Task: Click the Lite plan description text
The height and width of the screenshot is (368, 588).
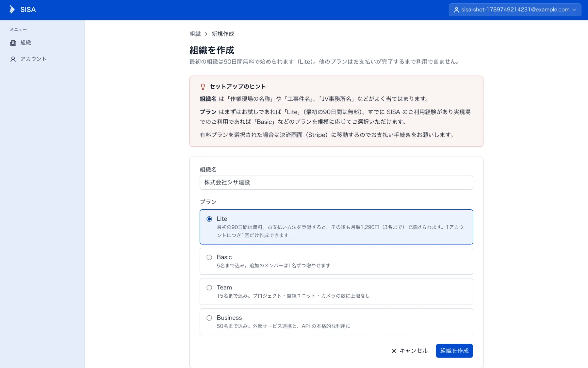Action: [340, 231]
